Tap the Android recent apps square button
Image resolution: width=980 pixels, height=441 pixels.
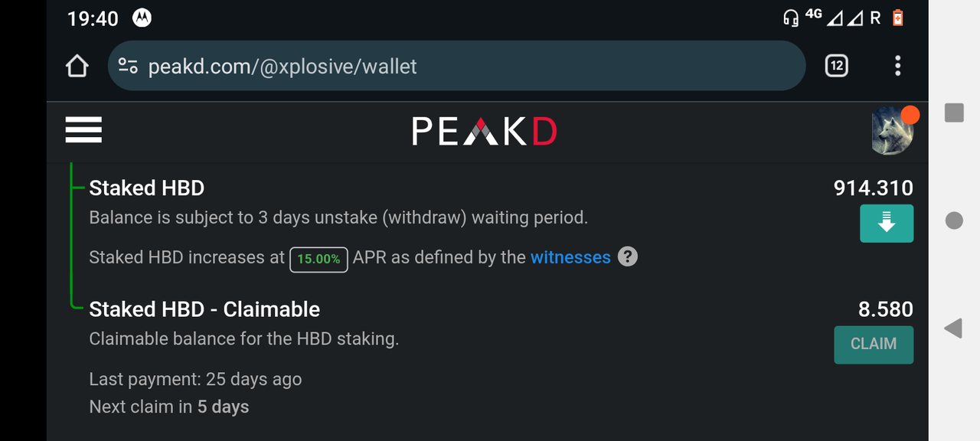point(954,113)
